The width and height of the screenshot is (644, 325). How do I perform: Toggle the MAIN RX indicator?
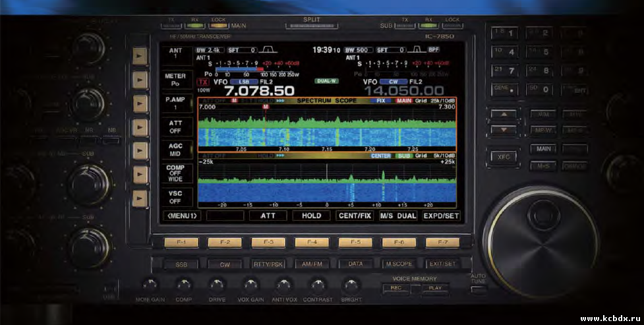coord(194,26)
